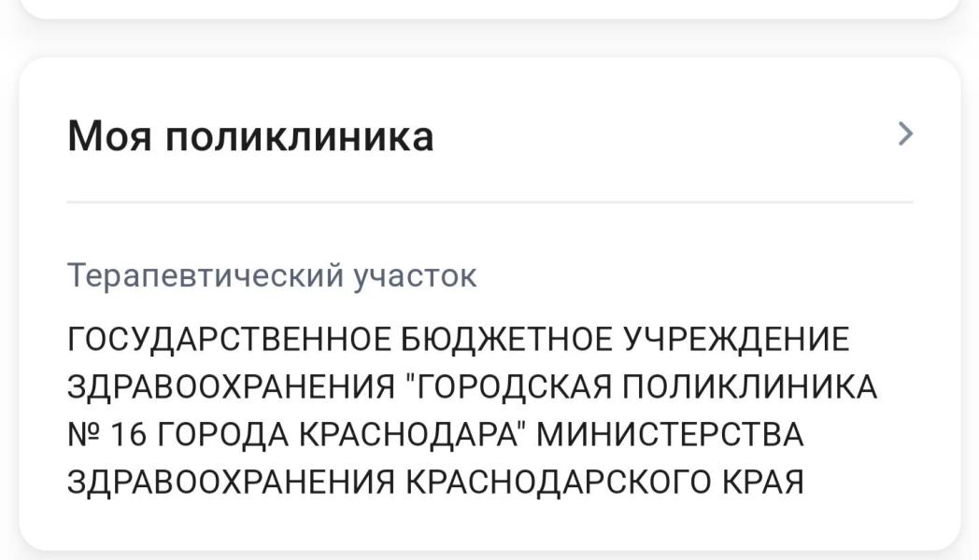The height and width of the screenshot is (560, 979).
Task: Open Моя поликлиника via the chevron arrow
Action: (x=904, y=134)
